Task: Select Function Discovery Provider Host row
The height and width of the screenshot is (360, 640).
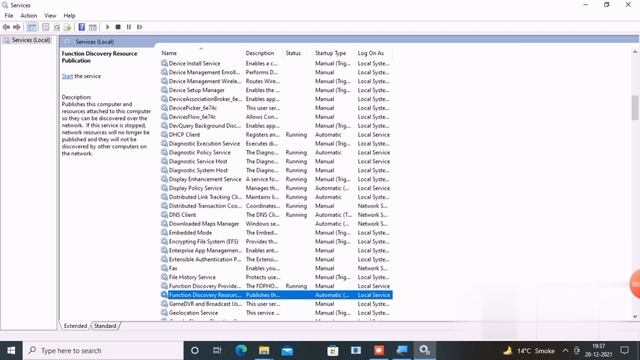Action: click(276, 286)
